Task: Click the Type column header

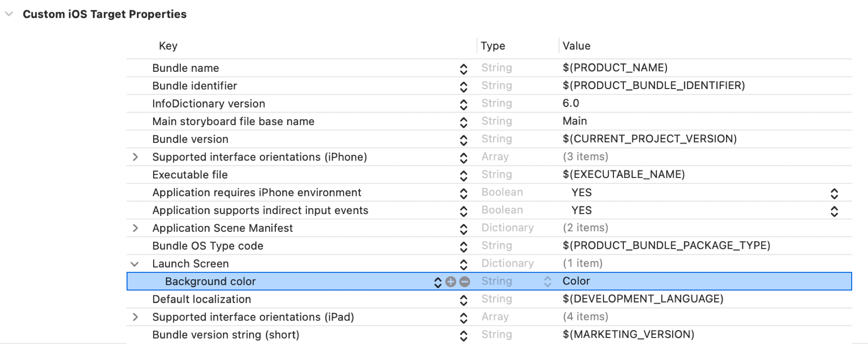Action: coord(493,46)
